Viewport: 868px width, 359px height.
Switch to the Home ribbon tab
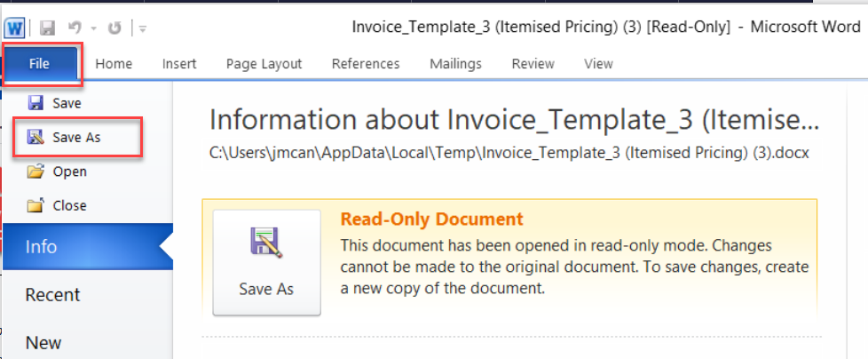coord(114,64)
